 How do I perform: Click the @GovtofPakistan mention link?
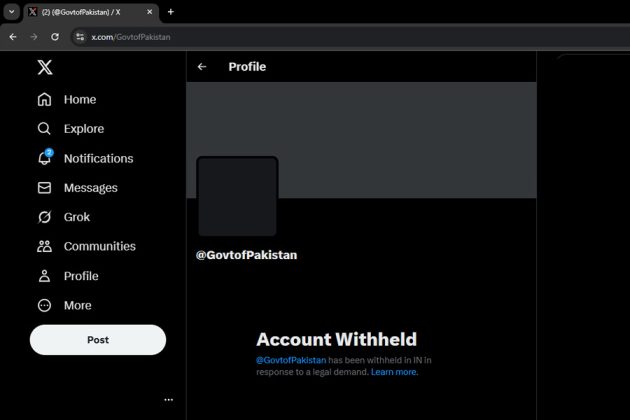tap(291, 359)
